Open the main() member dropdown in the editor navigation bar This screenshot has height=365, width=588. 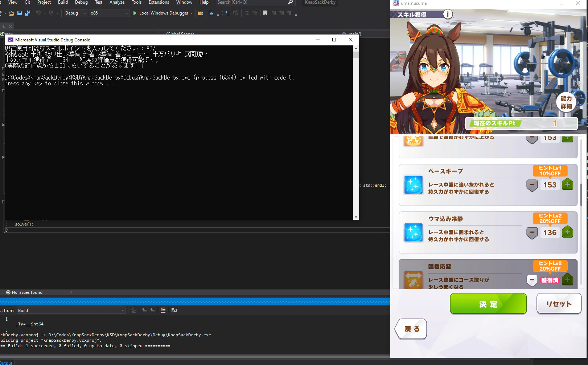366,33
